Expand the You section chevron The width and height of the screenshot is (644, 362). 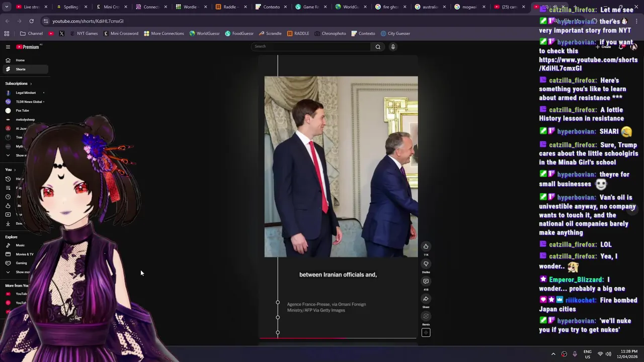click(15, 170)
